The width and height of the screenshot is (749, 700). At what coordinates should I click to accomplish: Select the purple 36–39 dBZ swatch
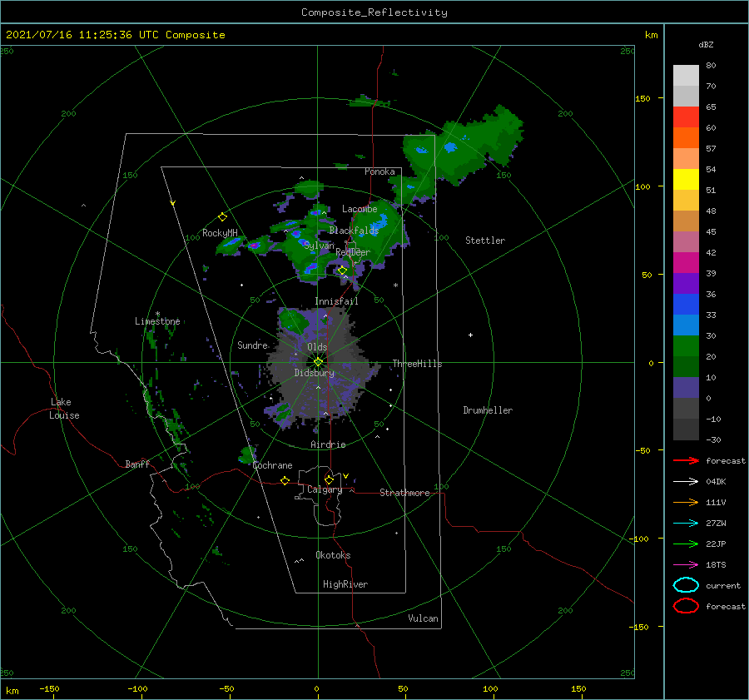686,283
